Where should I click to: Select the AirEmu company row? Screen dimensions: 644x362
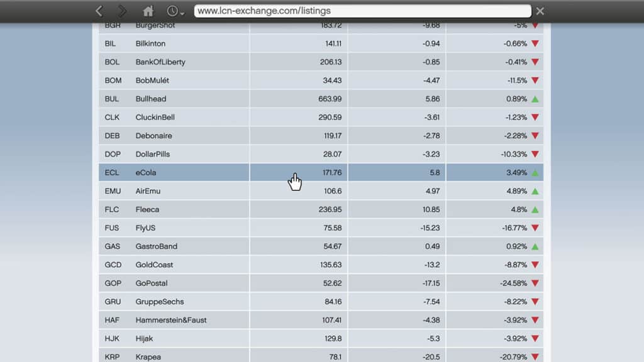[148, 191]
